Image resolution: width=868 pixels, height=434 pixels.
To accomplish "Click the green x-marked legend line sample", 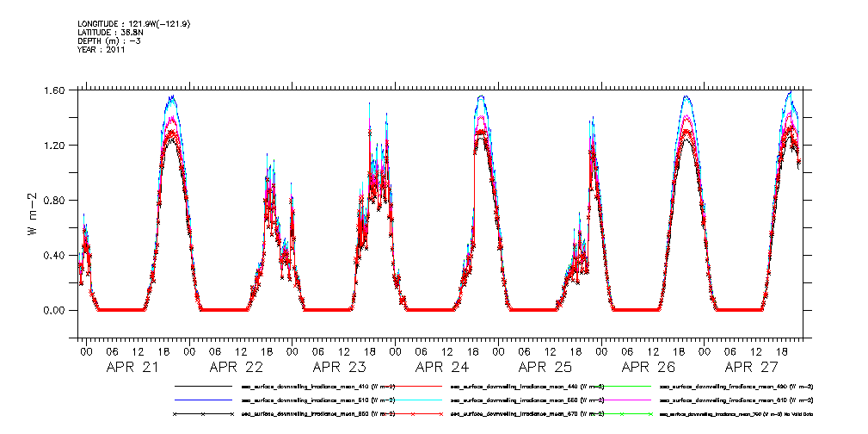I will tap(621, 414).
